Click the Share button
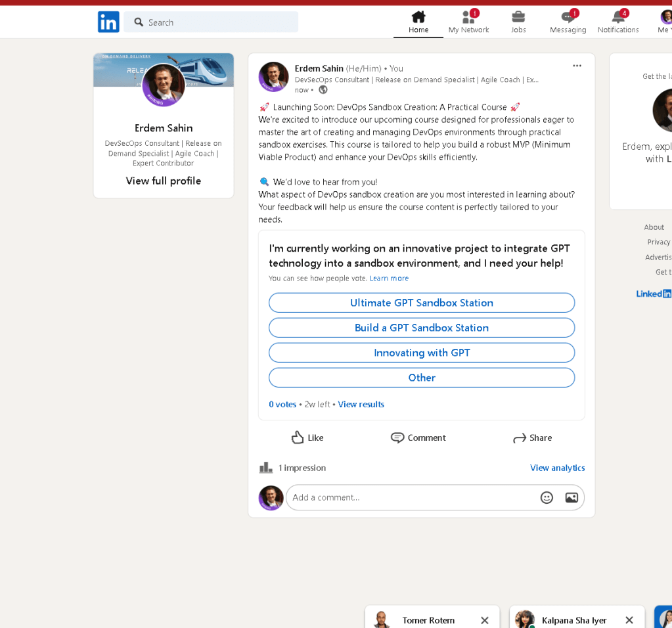 (x=532, y=437)
